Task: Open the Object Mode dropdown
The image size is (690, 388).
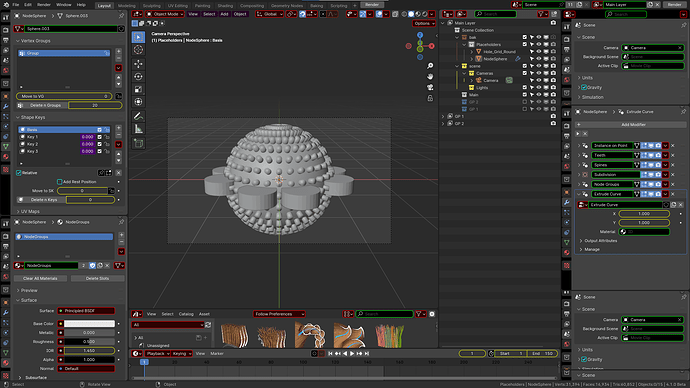Action: 165,14
